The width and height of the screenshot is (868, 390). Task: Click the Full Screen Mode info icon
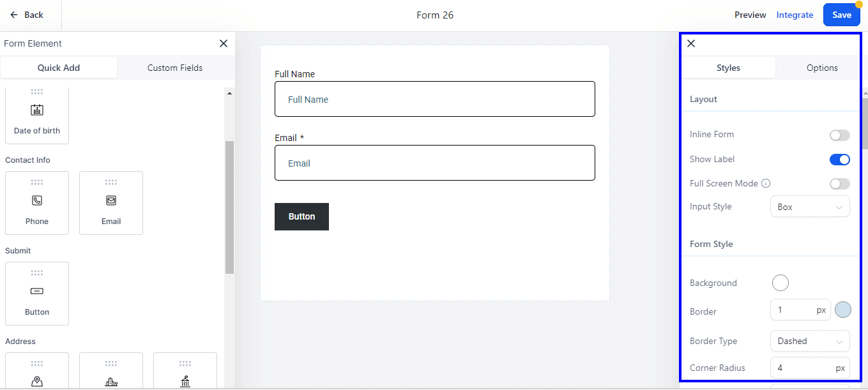(766, 183)
